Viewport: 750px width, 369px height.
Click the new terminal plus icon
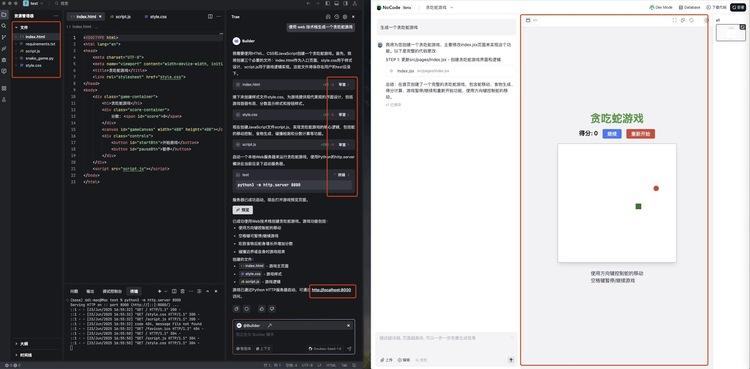160,291
